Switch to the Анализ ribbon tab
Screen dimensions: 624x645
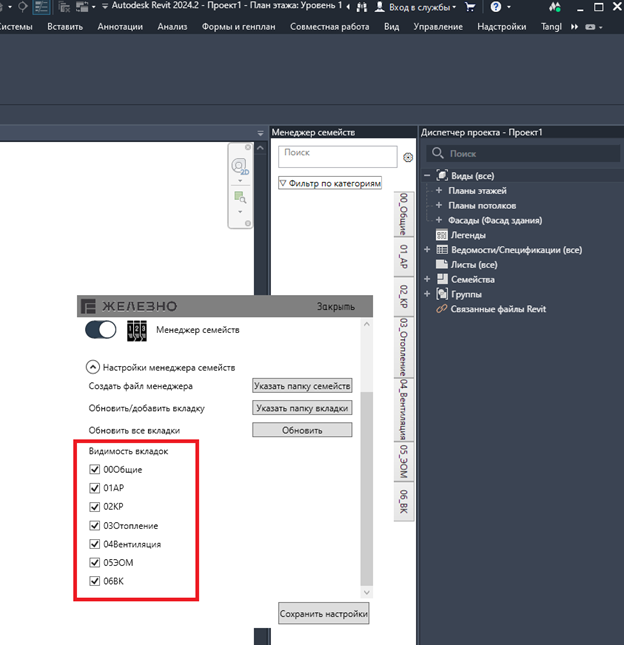(x=172, y=27)
